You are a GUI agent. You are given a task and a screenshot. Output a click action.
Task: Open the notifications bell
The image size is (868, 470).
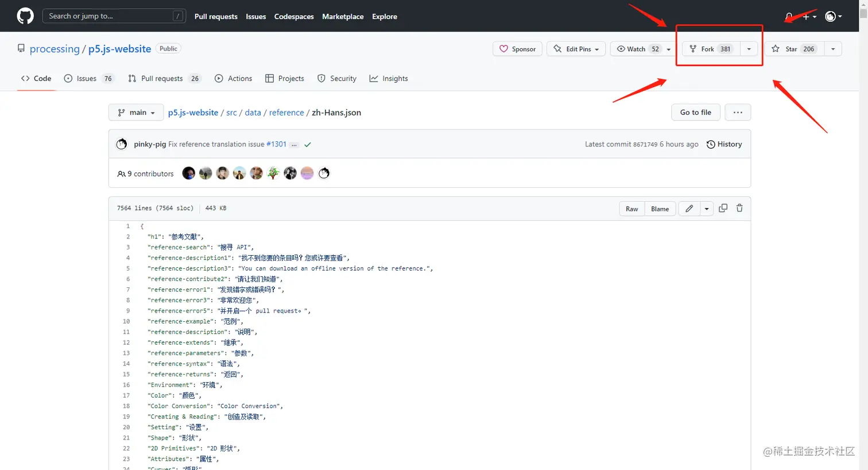tap(789, 17)
